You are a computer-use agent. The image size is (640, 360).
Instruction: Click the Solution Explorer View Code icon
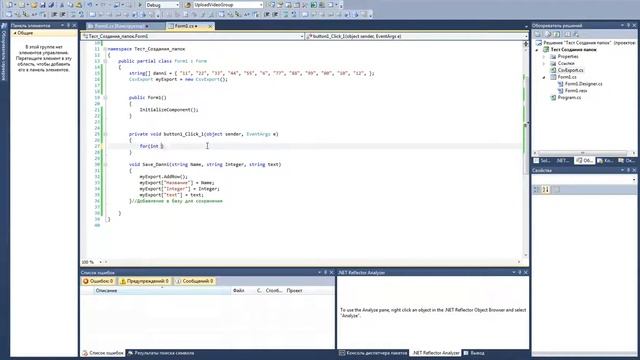coord(567,34)
